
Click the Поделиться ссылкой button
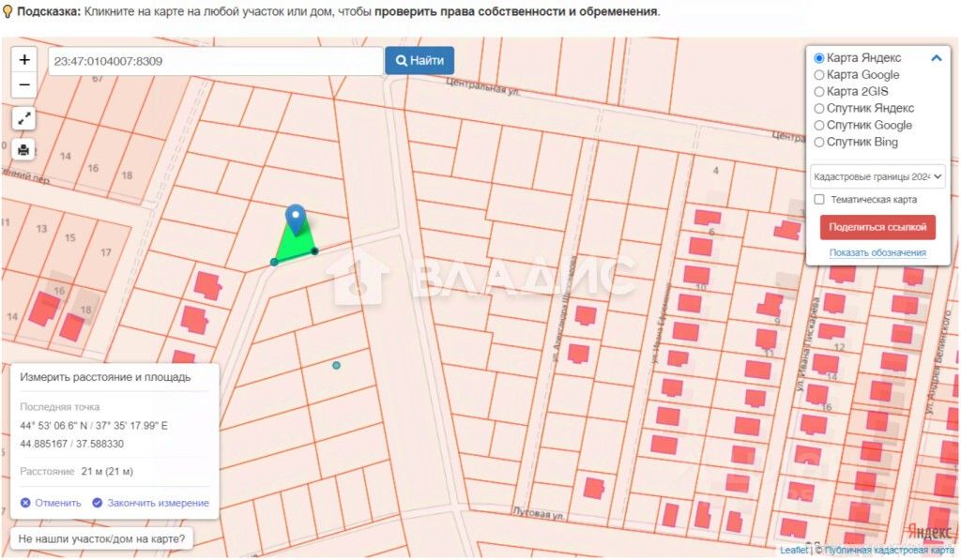(877, 227)
